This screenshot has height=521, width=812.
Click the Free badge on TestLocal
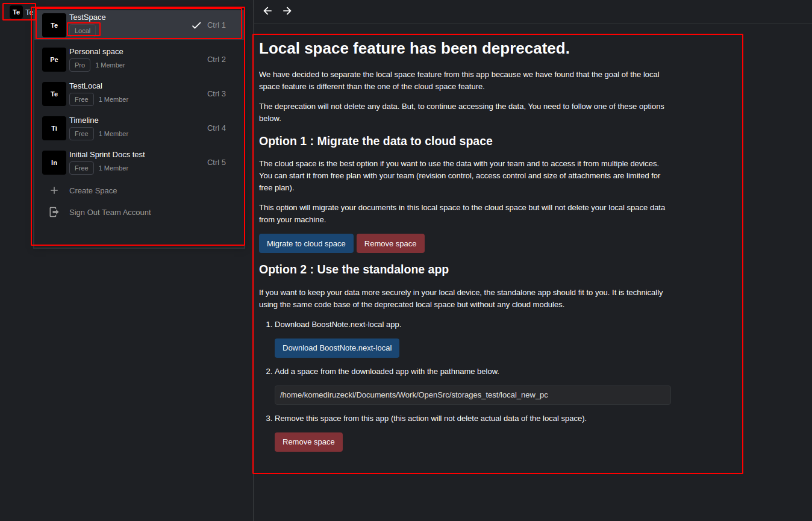pyautogui.click(x=81, y=99)
